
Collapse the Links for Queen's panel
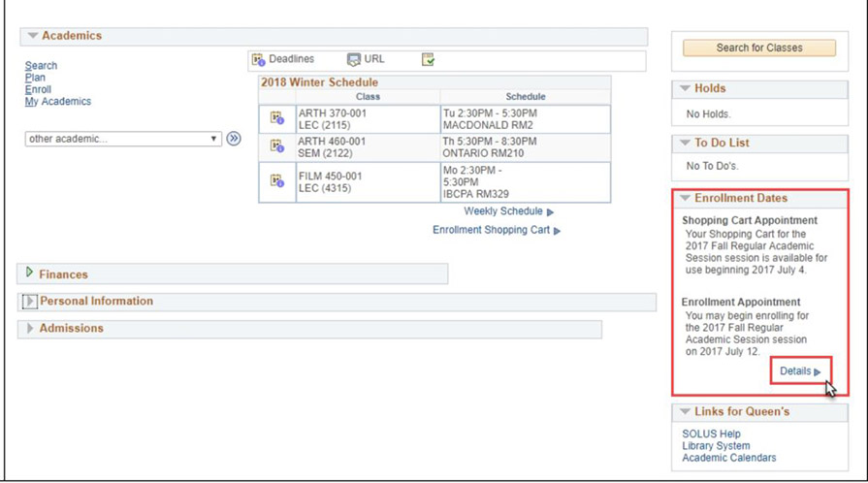click(x=685, y=411)
